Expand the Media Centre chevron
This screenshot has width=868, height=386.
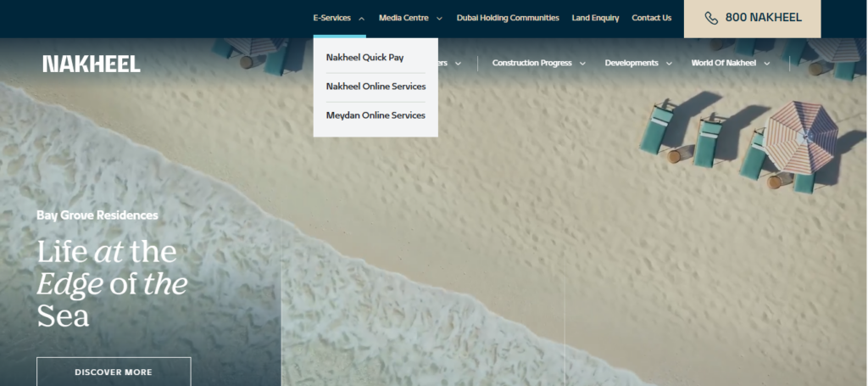click(x=439, y=19)
